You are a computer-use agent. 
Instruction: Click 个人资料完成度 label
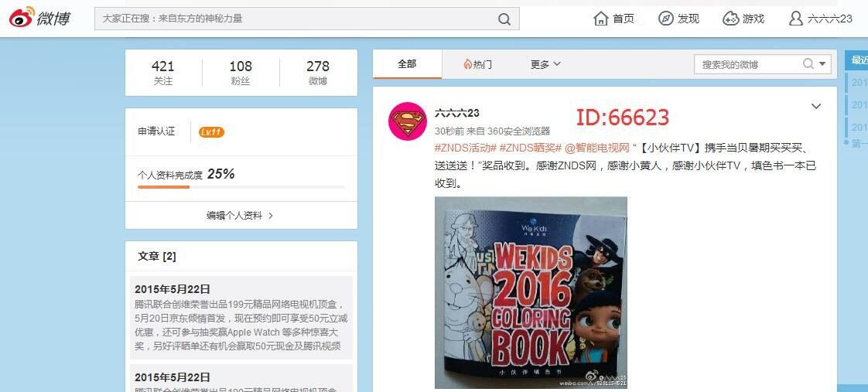(x=170, y=175)
